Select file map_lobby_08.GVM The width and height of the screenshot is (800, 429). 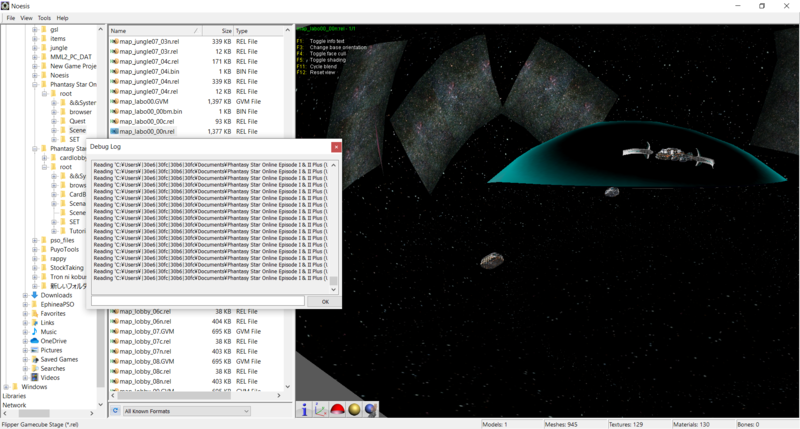[146, 361]
